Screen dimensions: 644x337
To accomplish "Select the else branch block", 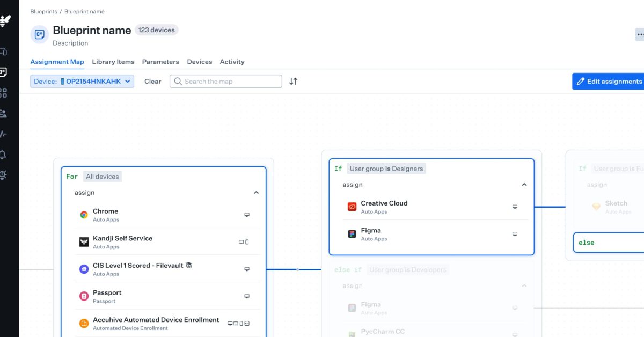I will 609,243.
